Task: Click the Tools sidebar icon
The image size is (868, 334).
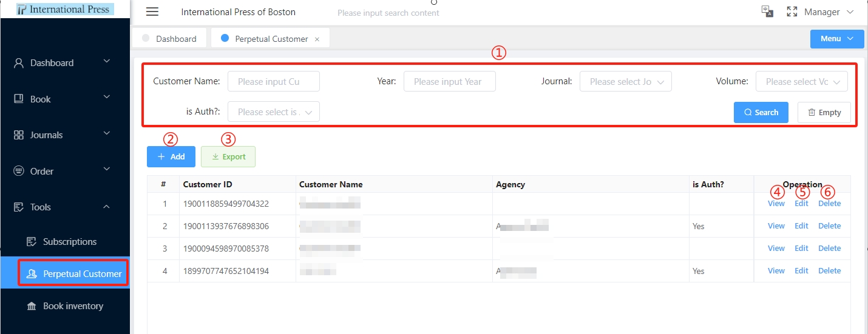Action: [x=19, y=207]
